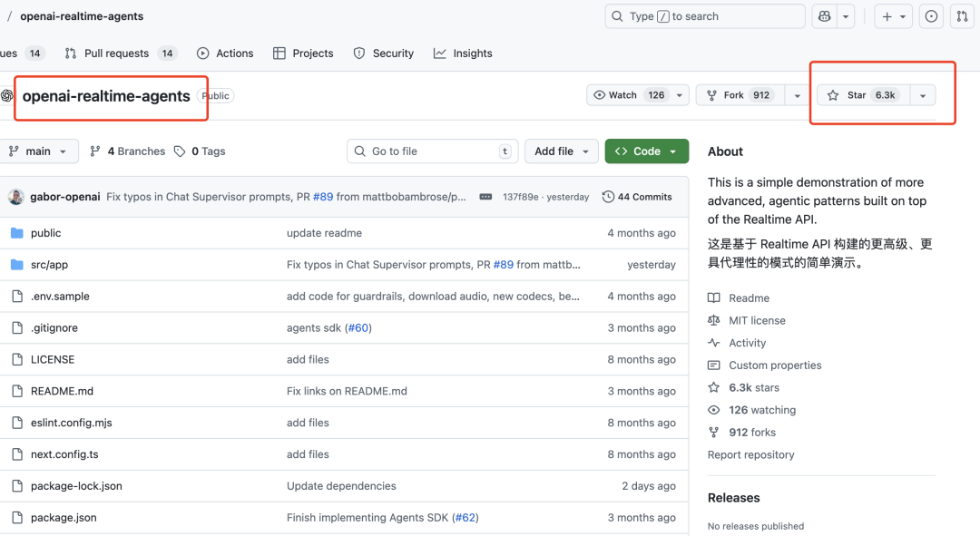Open the #60 link in .gitignore row
Screen dimensions: 980x536
pyautogui.click(x=358, y=328)
